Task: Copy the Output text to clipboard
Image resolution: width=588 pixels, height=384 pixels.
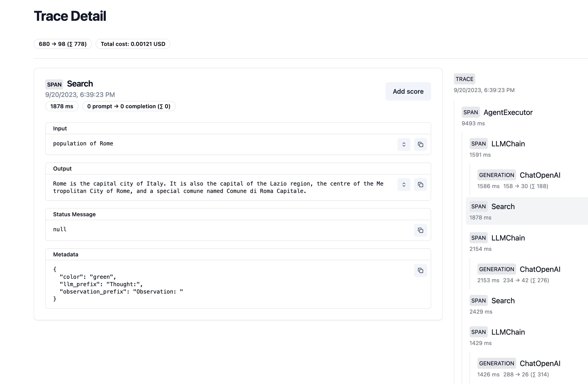Action: tap(420, 185)
